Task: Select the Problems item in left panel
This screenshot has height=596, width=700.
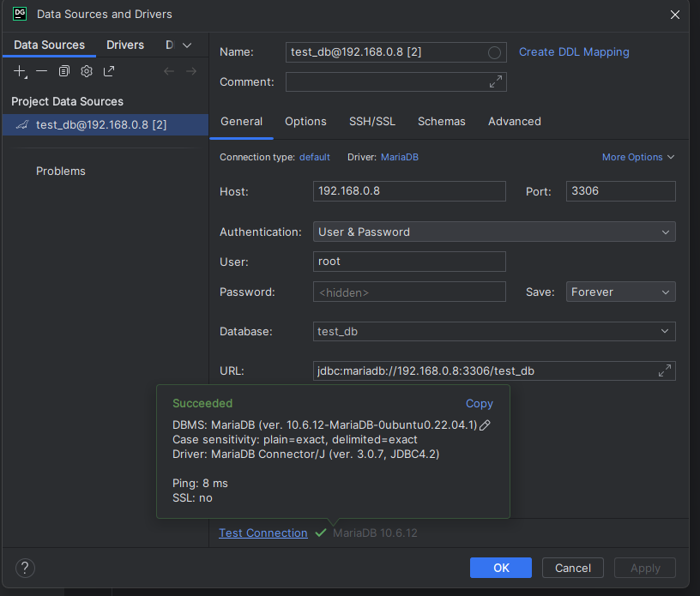Action: [61, 171]
